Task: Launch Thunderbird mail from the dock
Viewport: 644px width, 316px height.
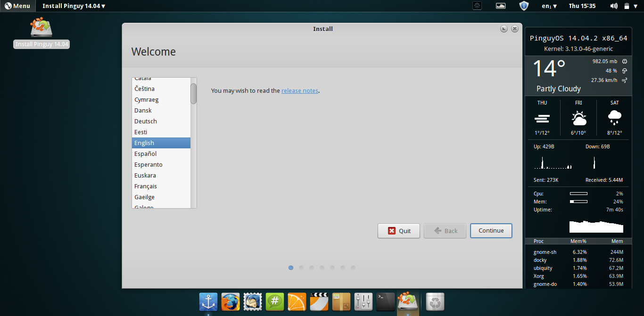Action: point(253,301)
